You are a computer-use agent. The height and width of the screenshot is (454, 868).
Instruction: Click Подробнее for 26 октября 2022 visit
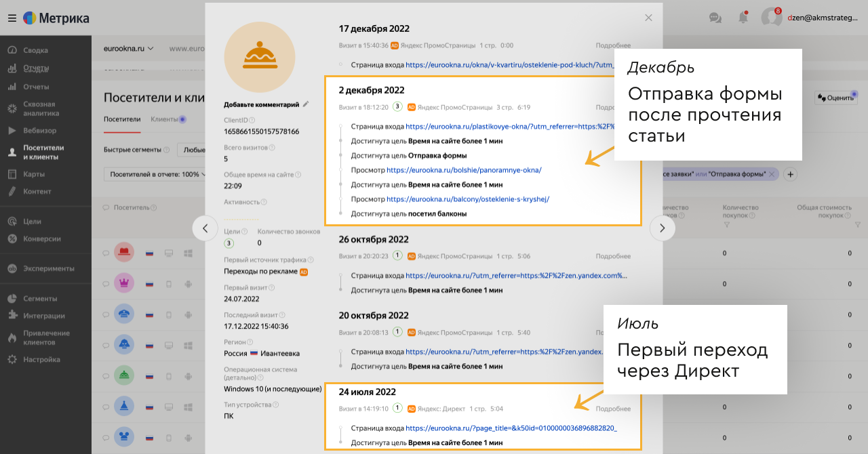point(613,256)
